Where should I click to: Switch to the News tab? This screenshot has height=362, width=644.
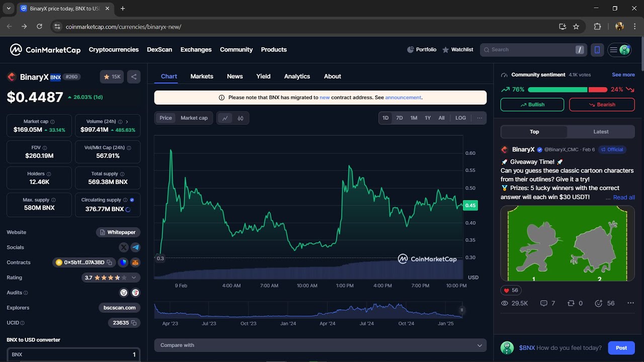point(235,76)
